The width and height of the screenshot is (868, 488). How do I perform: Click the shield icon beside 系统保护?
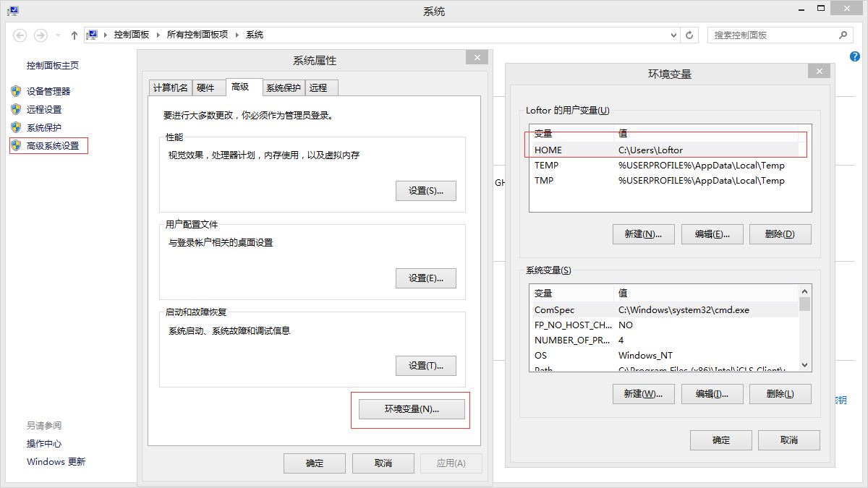coord(16,128)
